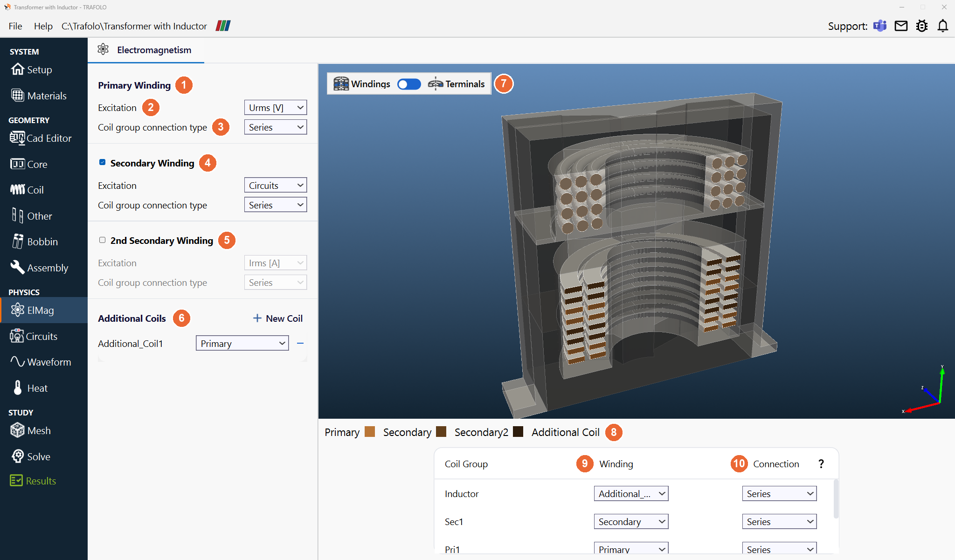Open Sec1 connection Series dropdown
Viewport: 955px width, 560px height.
(779, 522)
